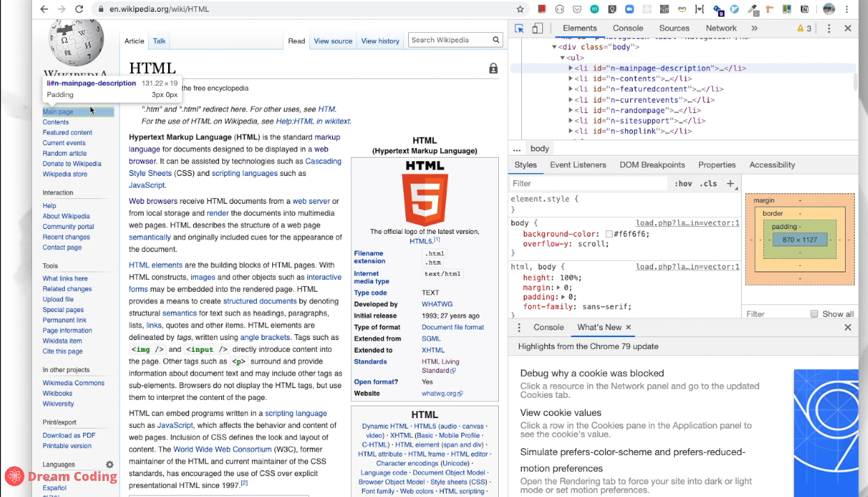
Task: Click the 870 × 1127 content box
Action: [800, 239]
